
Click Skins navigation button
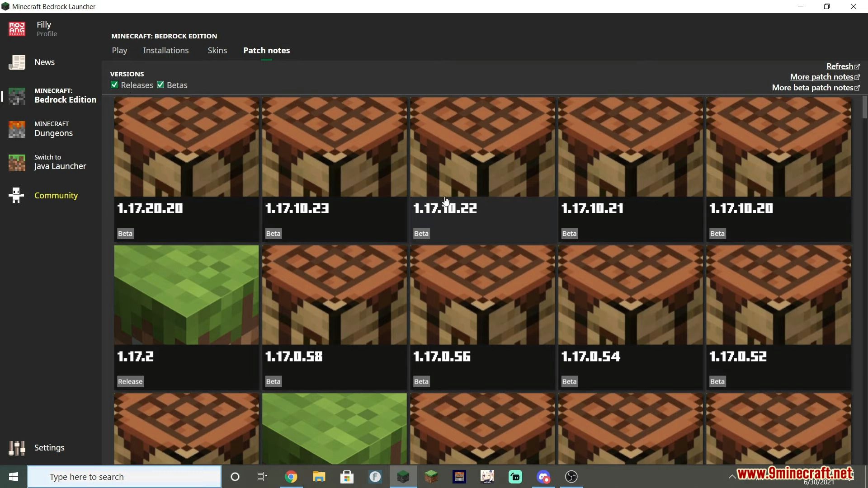click(x=217, y=50)
